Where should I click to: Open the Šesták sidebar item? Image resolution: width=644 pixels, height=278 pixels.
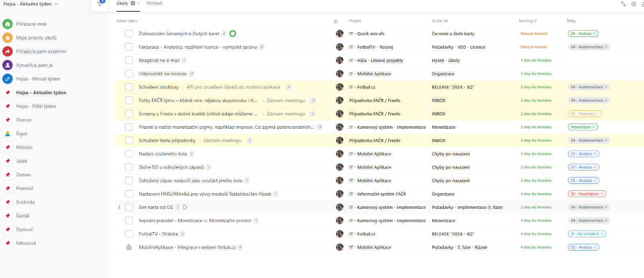23,216
